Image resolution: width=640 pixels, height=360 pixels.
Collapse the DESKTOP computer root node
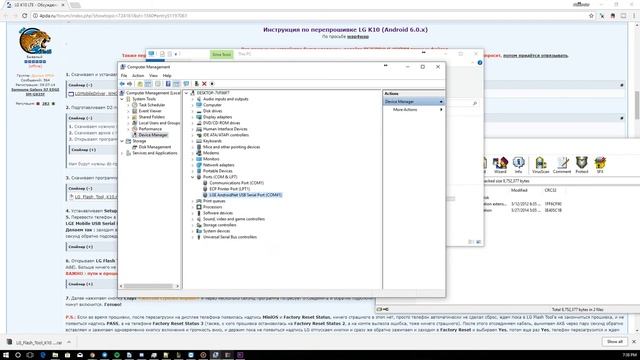(187, 93)
